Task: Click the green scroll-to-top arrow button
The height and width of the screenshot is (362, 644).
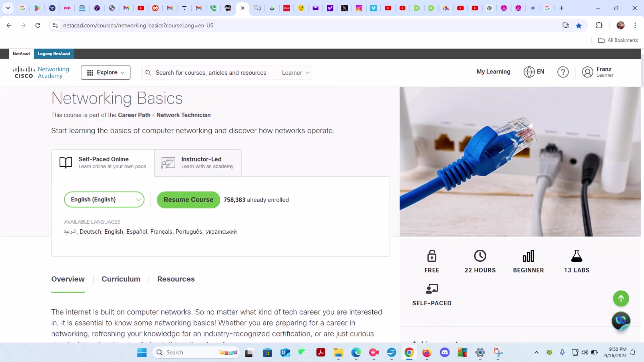Action: [x=621, y=298]
